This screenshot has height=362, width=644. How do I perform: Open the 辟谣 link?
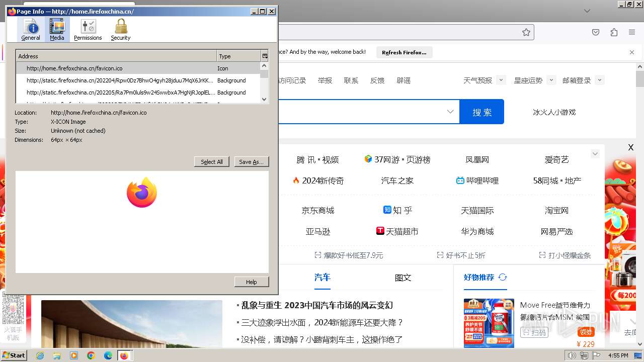(x=404, y=80)
